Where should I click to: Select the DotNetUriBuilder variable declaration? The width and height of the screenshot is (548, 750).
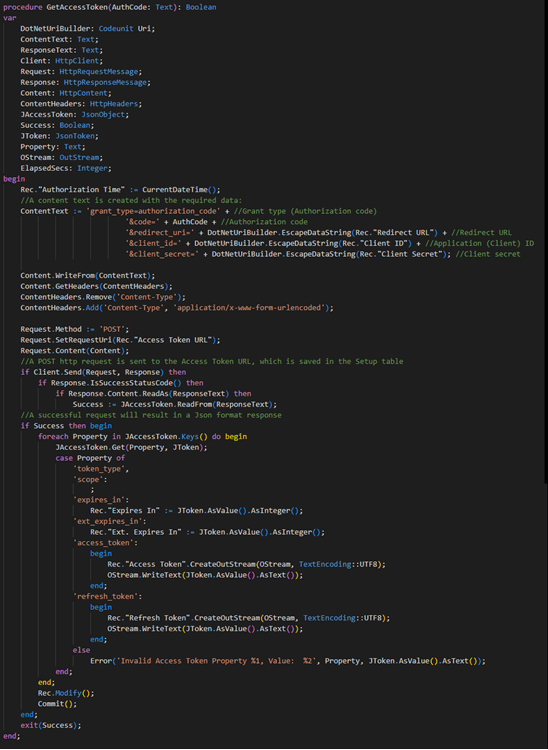pos(88,29)
